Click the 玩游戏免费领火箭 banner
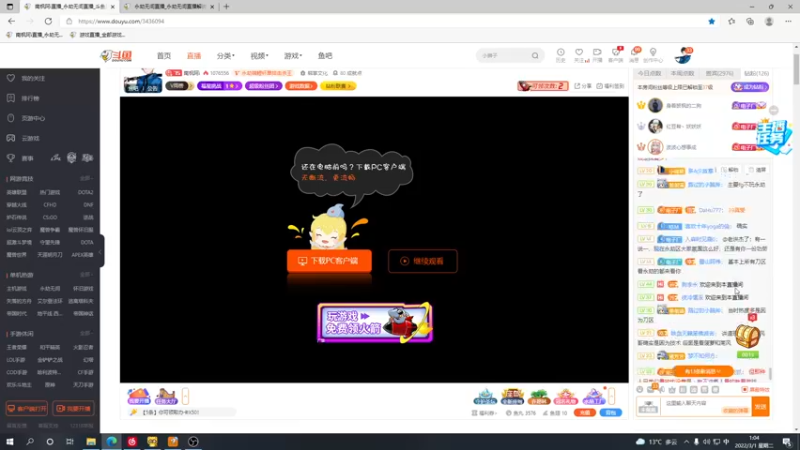The image size is (800, 450). pyautogui.click(x=375, y=322)
